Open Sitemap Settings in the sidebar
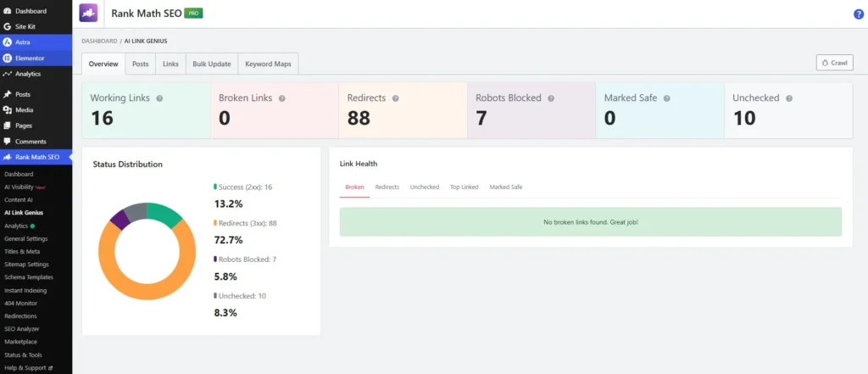 26,265
